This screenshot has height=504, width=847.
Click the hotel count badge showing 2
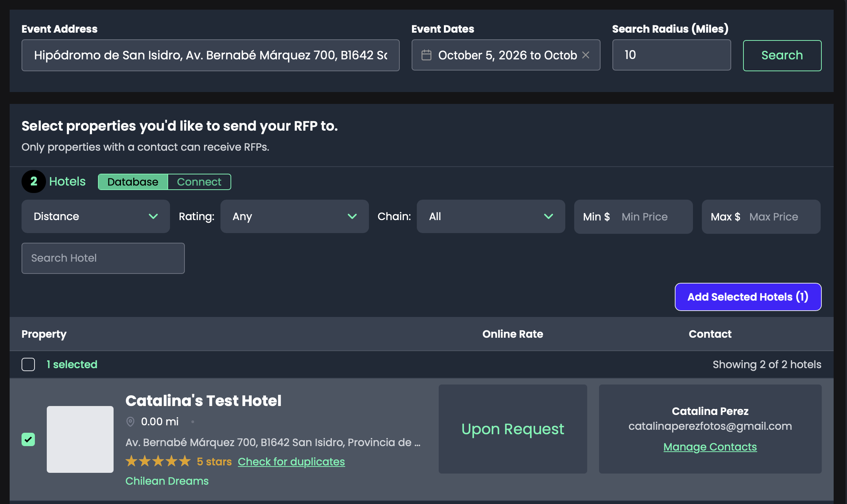point(33,181)
